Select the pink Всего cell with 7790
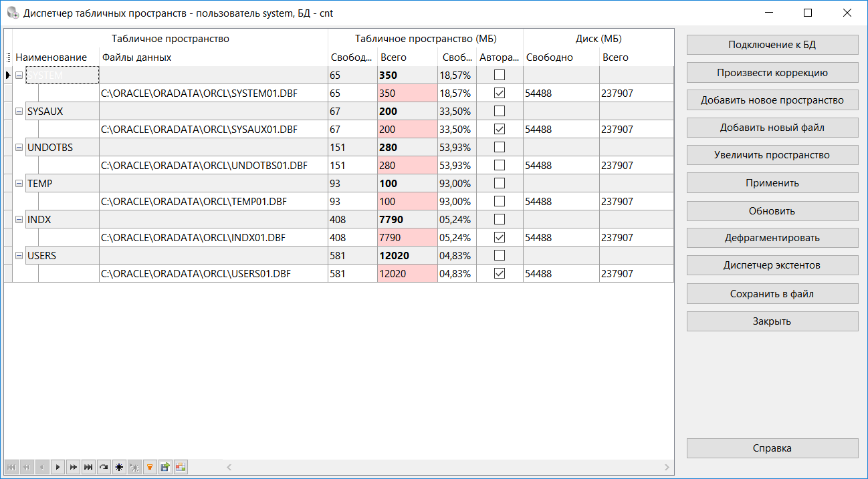 pyautogui.click(x=407, y=237)
